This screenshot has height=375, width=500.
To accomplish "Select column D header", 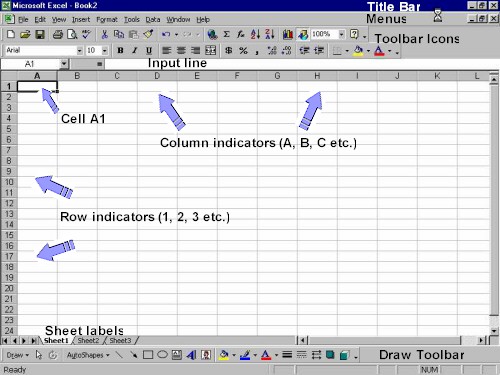I will (157, 76).
